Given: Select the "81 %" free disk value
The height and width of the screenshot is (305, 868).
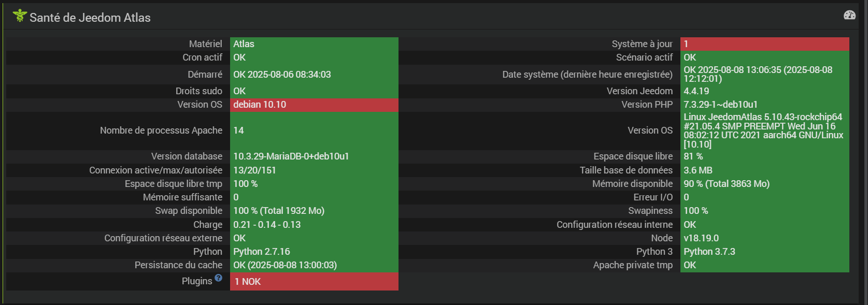Looking at the screenshot, I should pos(693,156).
